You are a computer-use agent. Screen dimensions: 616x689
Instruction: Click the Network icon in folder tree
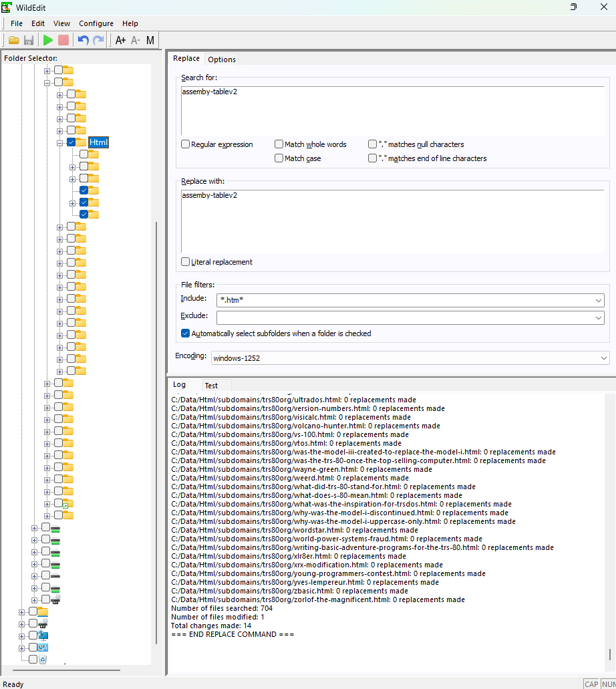tap(43, 636)
